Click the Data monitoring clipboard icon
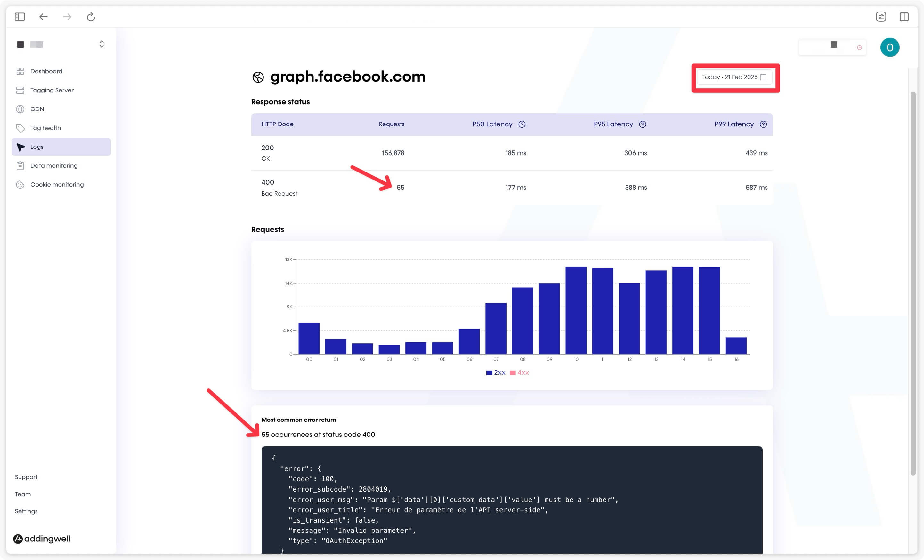Screen dimensions: 924x560 pyautogui.click(x=20, y=166)
